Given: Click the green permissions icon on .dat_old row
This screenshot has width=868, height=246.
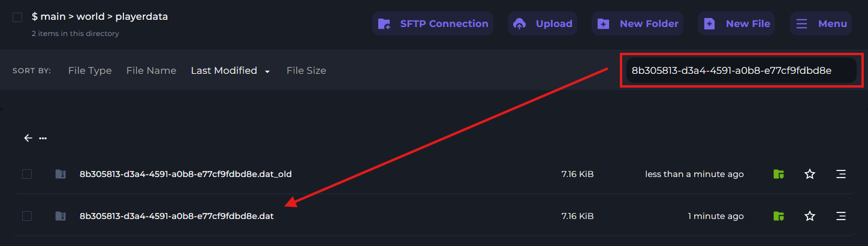Looking at the screenshot, I should [x=779, y=175].
